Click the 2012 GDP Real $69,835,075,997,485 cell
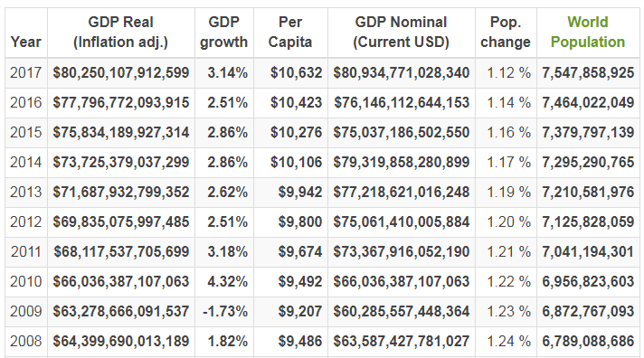 click(x=121, y=222)
